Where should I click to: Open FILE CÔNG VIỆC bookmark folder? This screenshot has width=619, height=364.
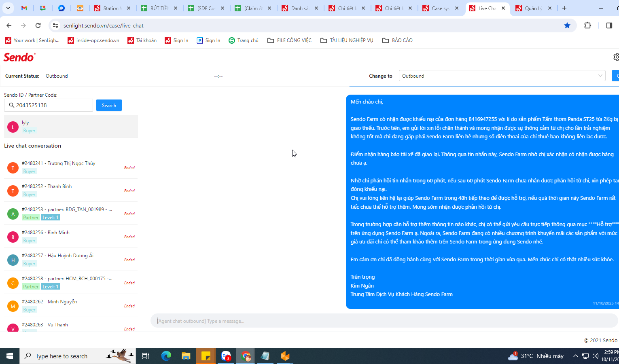click(289, 40)
